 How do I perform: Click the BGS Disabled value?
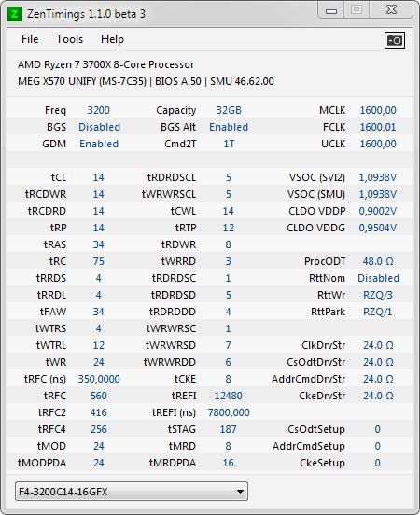click(x=99, y=127)
